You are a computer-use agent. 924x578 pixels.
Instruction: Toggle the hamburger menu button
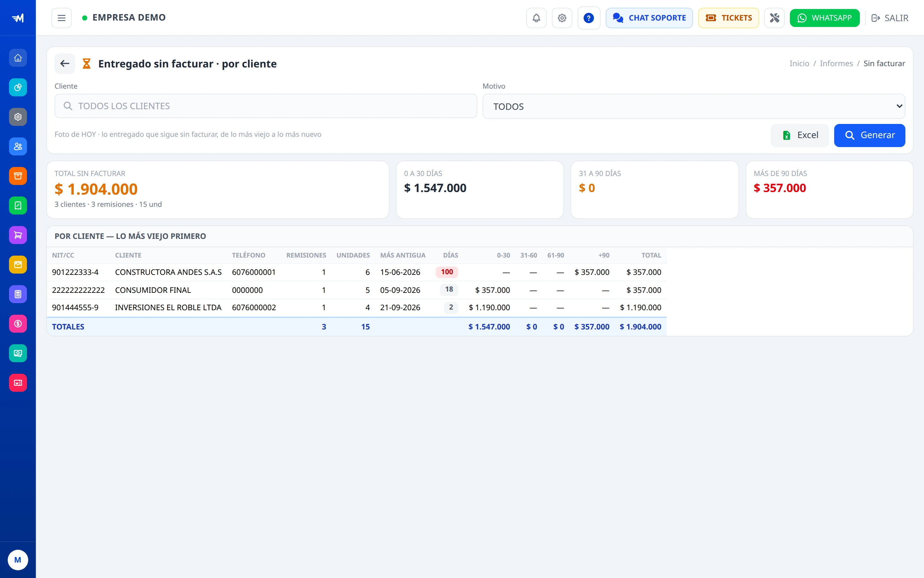click(62, 18)
